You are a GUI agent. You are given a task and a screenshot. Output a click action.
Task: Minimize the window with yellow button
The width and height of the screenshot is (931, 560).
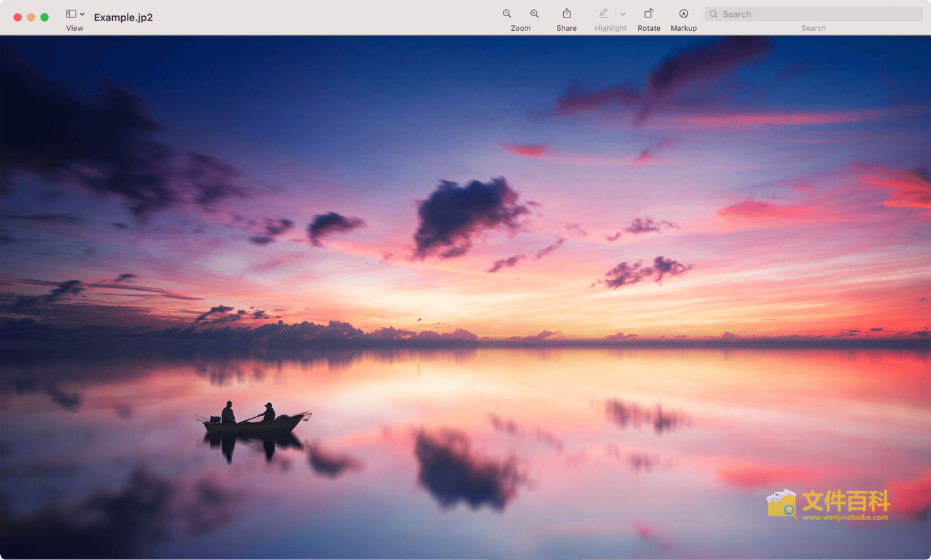coord(31,17)
